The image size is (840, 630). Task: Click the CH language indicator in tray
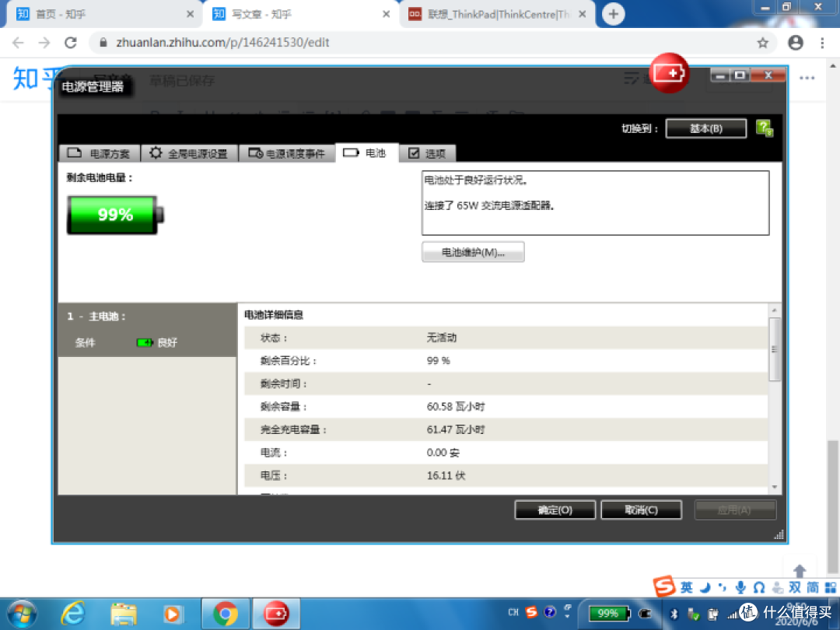pos(513,612)
